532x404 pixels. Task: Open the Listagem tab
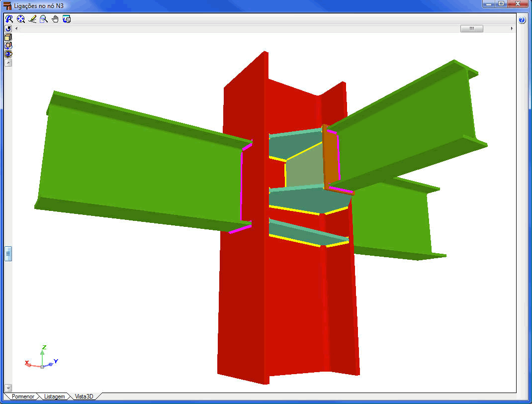[x=54, y=397]
